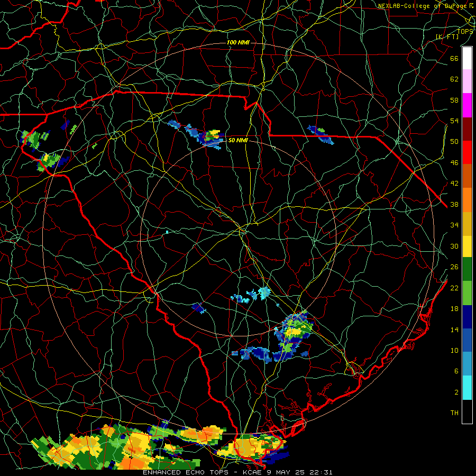Screen dimensions: 476x476
Task: Click the 54 legend value
Action: (454, 121)
